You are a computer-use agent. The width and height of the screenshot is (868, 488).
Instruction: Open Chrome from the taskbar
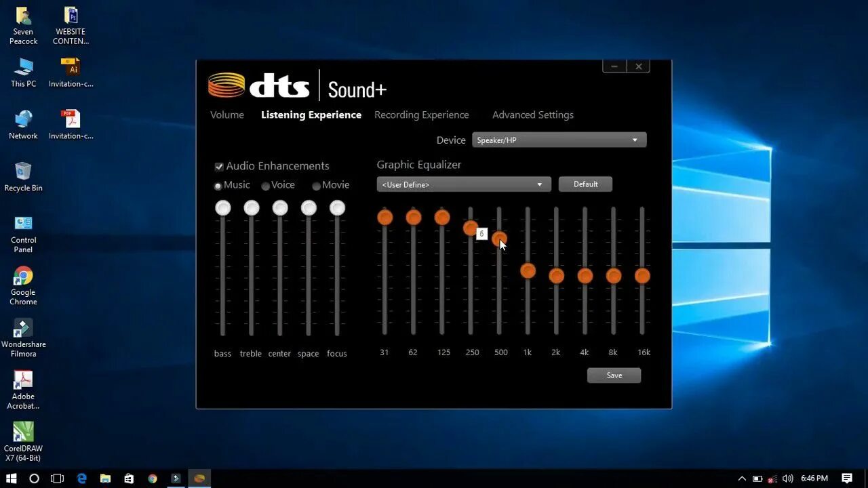153,479
